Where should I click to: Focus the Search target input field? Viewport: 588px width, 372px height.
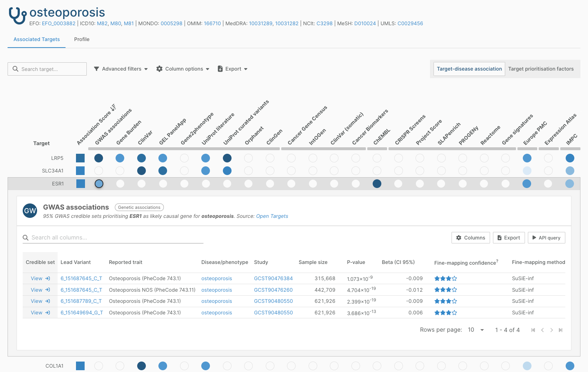(x=47, y=69)
